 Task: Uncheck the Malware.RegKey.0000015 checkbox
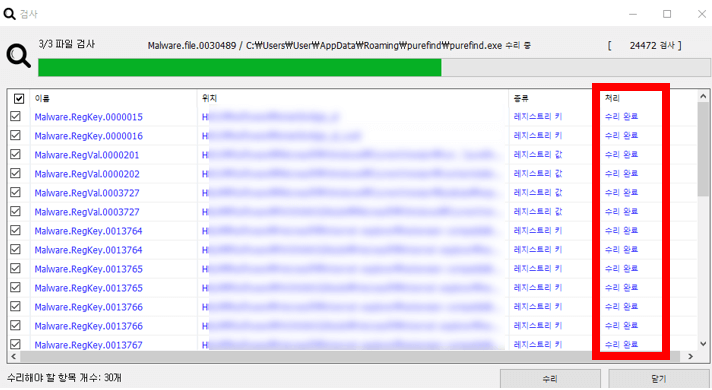(15, 117)
